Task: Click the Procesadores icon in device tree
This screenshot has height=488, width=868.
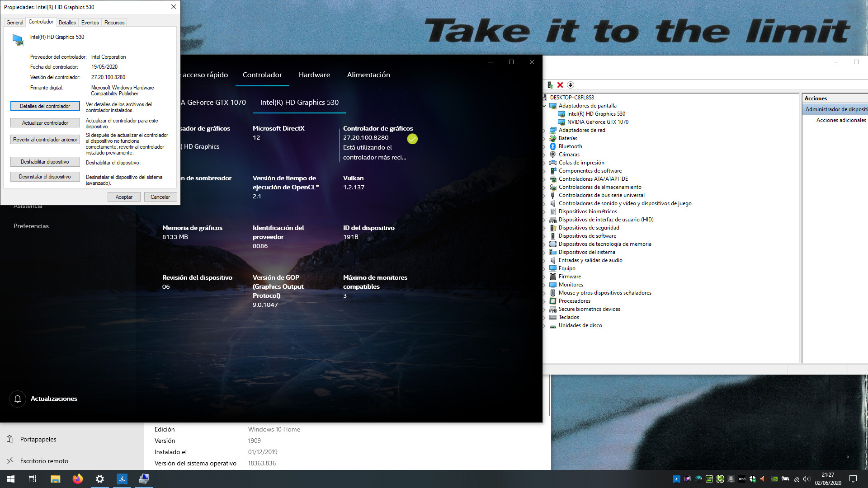Action: point(552,301)
